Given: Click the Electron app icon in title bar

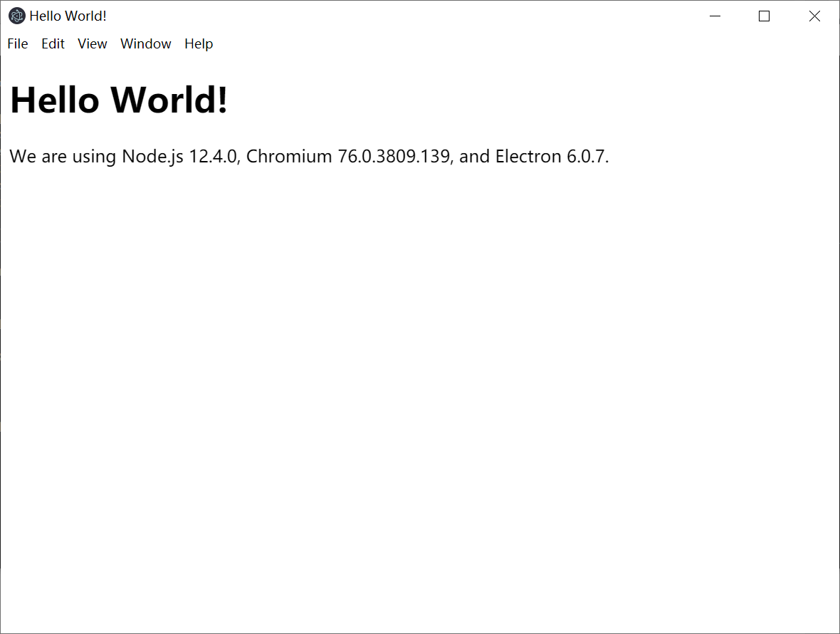Looking at the screenshot, I should [x=16, y=16].
